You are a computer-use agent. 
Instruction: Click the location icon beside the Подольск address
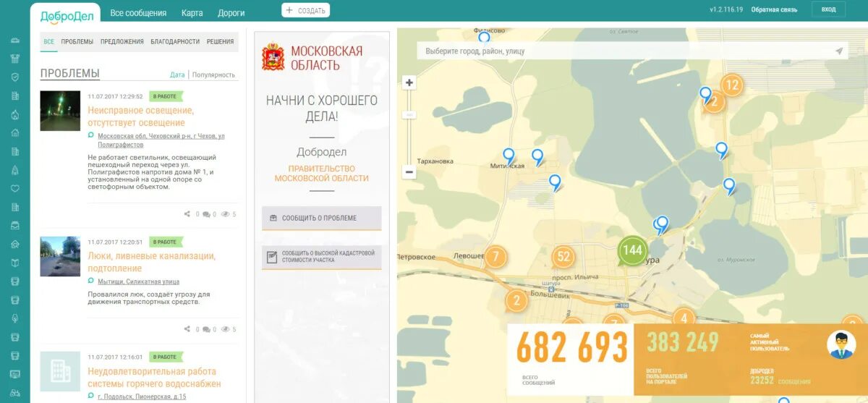tap(91, 396)
